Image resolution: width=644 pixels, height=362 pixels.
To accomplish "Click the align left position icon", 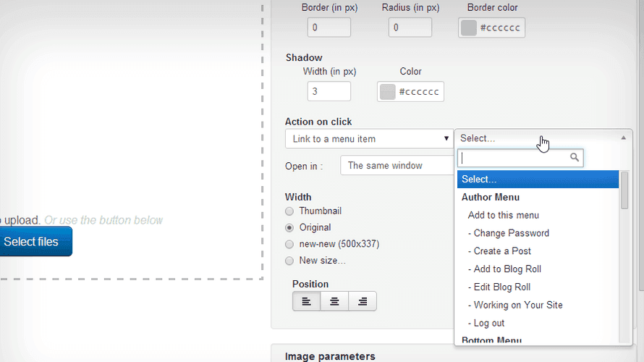I will pyautogui.click(x=306, y=301).
